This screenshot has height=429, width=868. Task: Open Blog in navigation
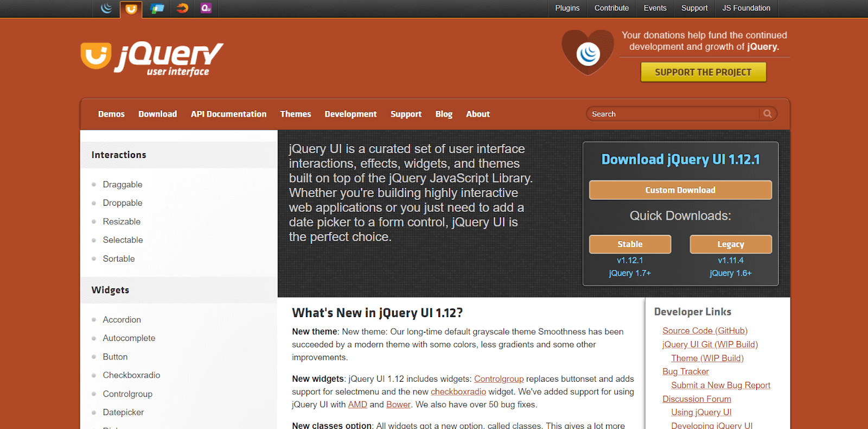click(x=444, y=114)
